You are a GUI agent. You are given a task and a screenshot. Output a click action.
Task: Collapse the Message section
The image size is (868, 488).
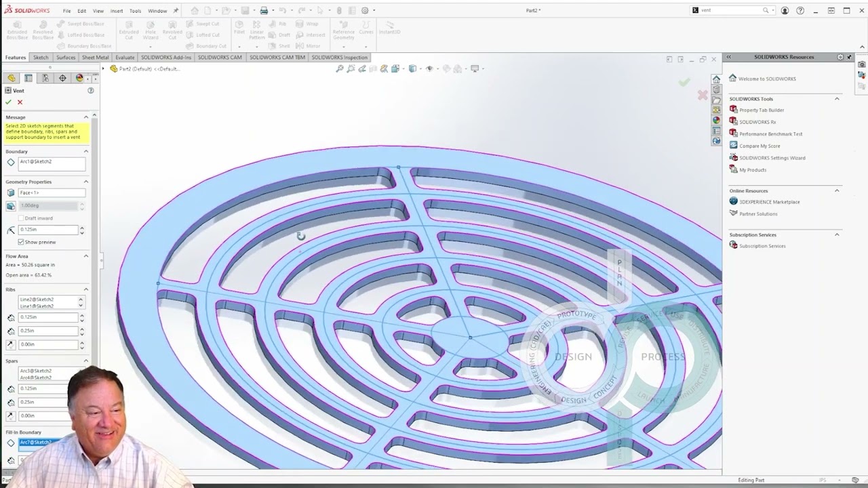click(86, 117)
